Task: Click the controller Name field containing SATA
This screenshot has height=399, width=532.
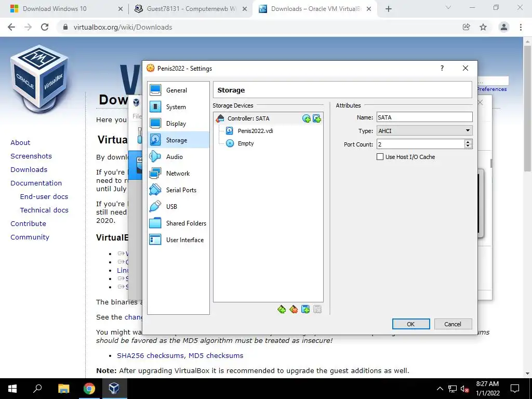Action: (424, 117)
